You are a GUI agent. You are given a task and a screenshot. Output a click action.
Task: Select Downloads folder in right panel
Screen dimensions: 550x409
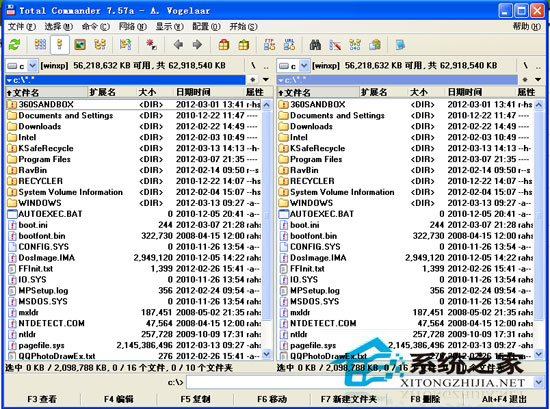(405, 126)
